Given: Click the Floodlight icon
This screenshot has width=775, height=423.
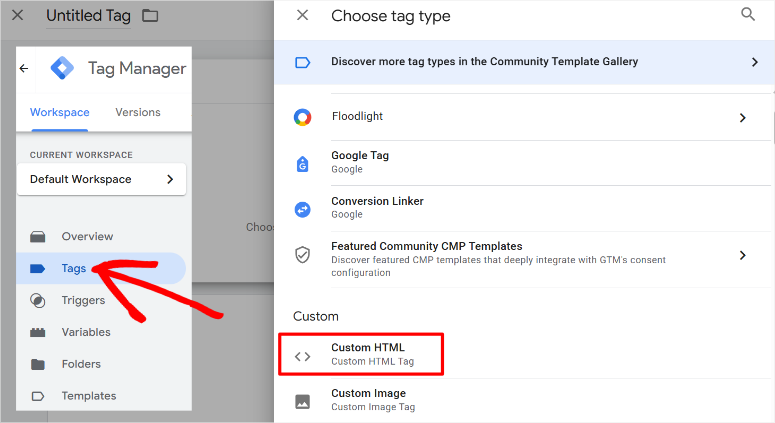Looking at the screenshot, I should [x=302, y=117].
